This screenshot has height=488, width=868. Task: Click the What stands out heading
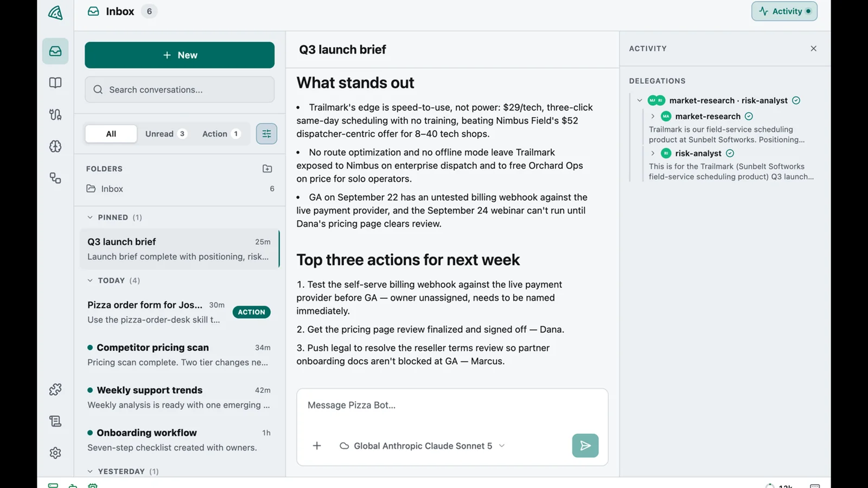(x=355, y=82)
